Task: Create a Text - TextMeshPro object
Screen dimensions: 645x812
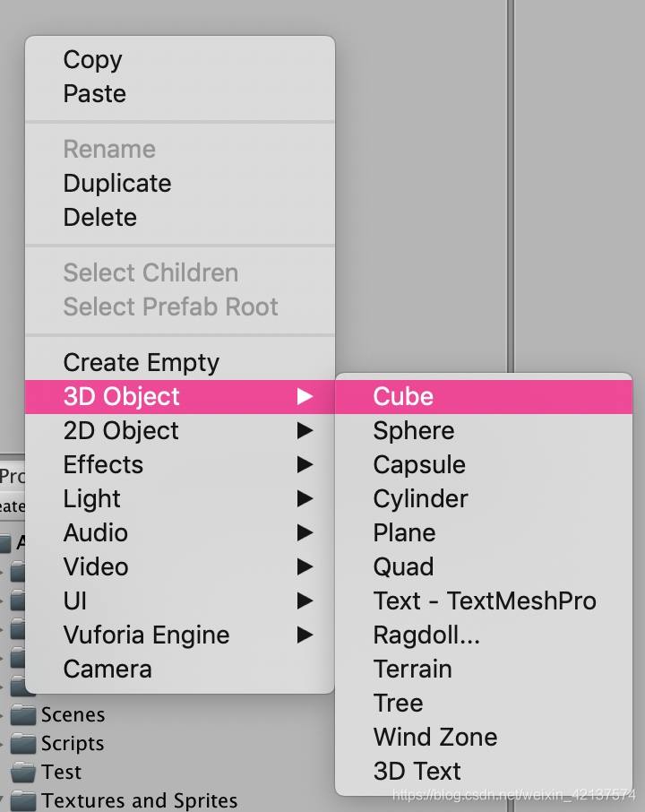Action: [485, 600]
